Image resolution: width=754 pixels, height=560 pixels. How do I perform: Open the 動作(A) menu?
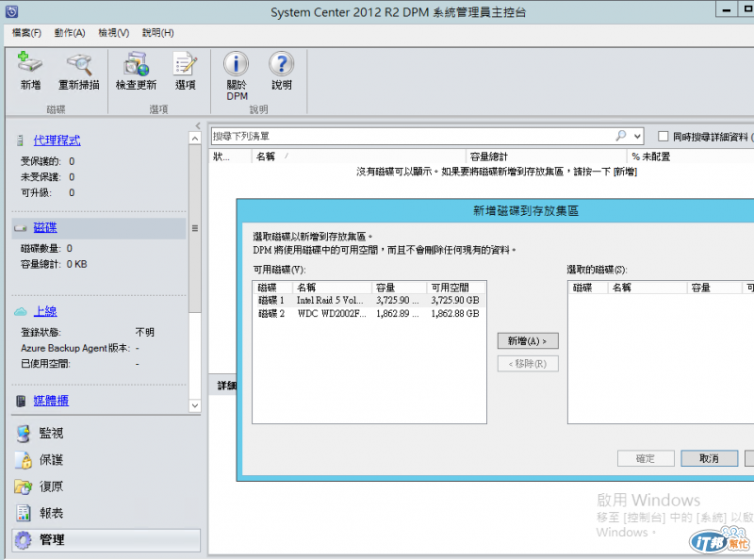point(70,33)
